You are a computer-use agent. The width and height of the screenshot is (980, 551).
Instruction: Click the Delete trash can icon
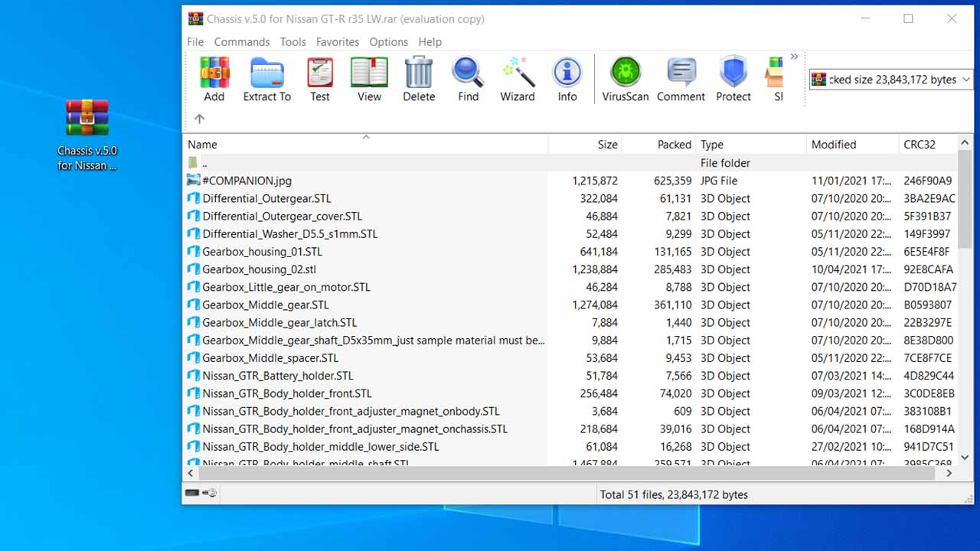pyautogui.click(x=419, y=73)
